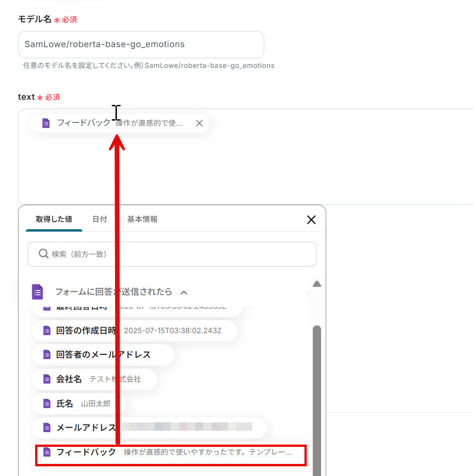This screenshot has height=476, width=474.
Task: Click the icon on フィードバック list row
Action: pyautogui.click(x=47, y=452)
